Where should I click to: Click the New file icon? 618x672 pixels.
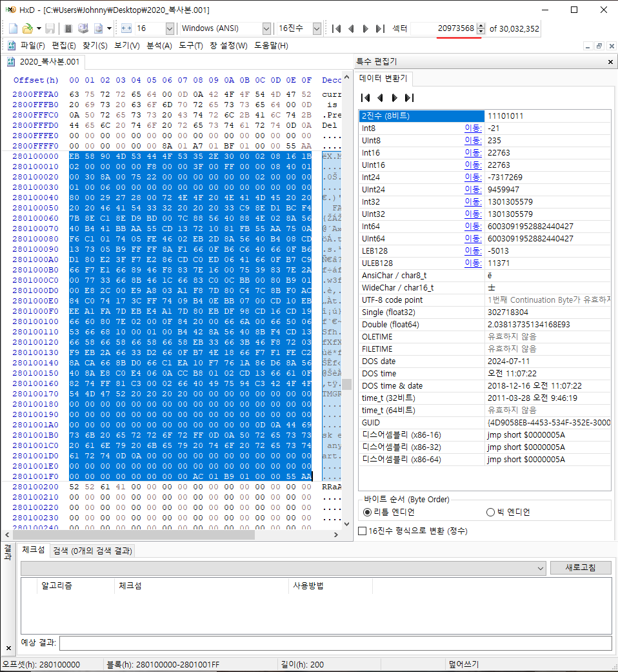tap(14, 28)
